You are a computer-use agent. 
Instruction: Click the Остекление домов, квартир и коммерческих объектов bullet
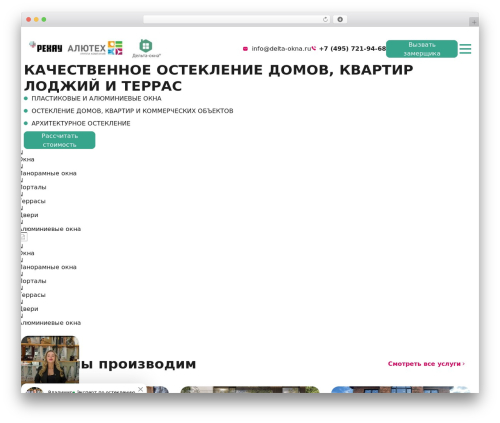coord(132,111)
